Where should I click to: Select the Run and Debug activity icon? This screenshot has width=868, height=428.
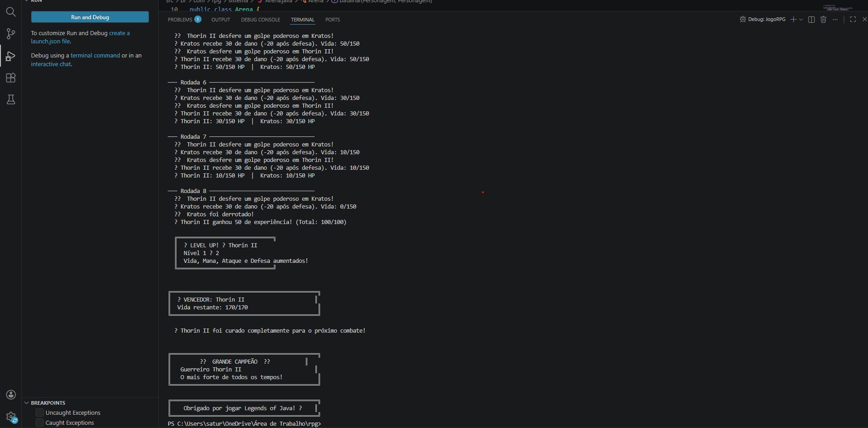click(10, 56)
